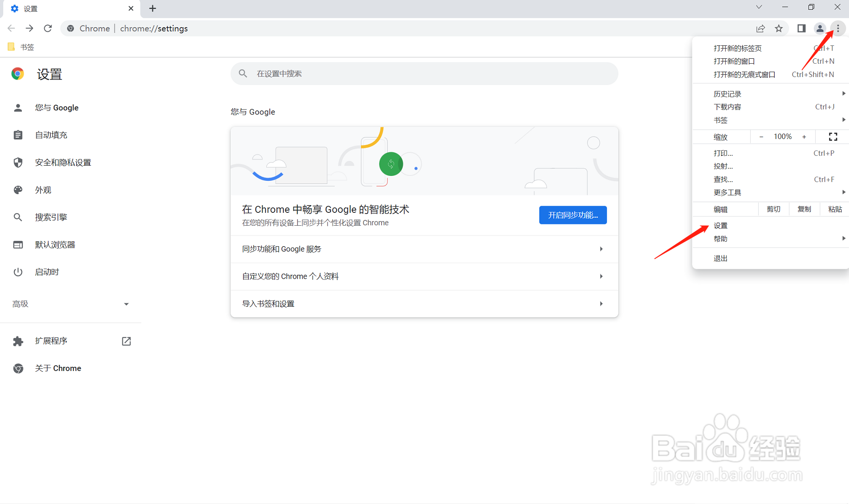Click the share page icon in address bar
The height and width of the screenshot is (504, 849).
(x=760, y=28)
